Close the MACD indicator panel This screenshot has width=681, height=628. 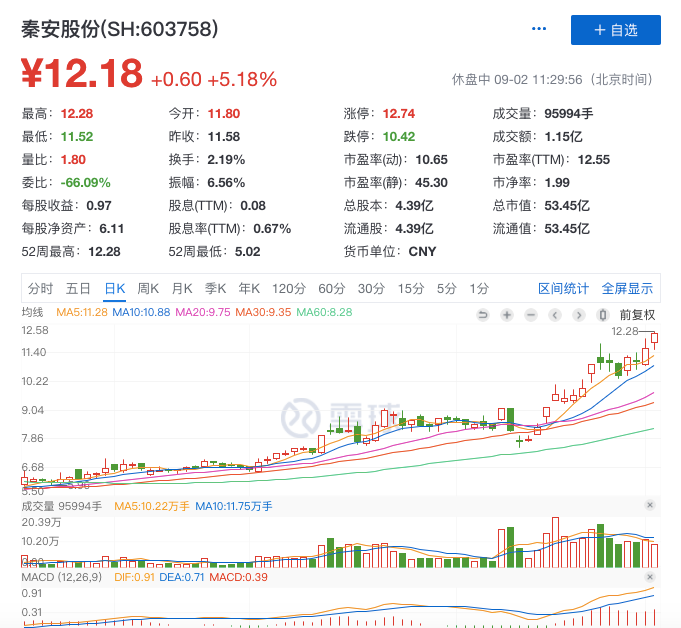tap(650, 577)
